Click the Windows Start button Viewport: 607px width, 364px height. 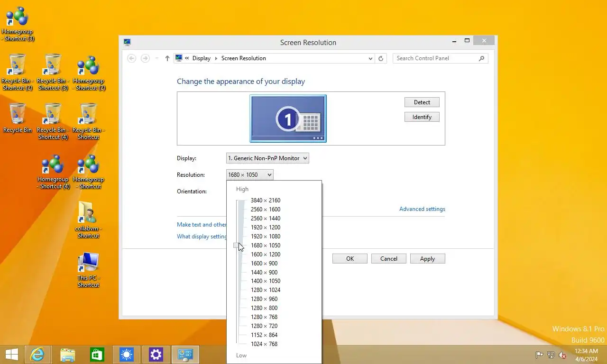(x=11, y=355)
